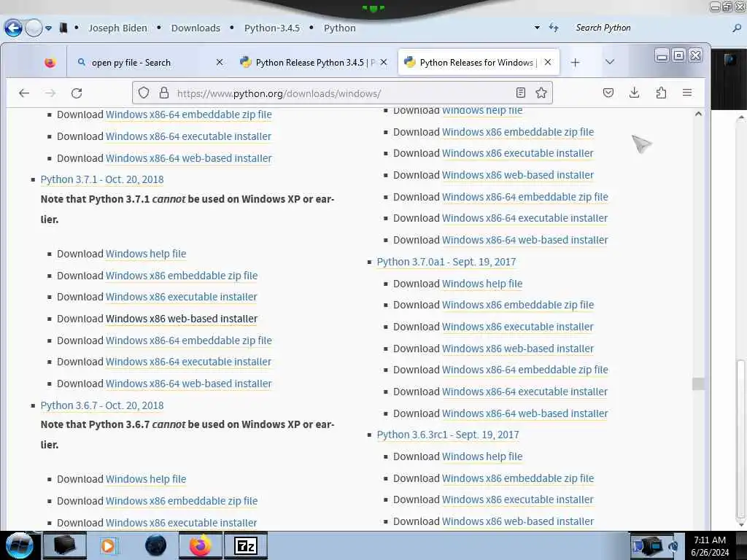This screenshot has height=560, width=747.
Task: Click the page vertical scrollbar thumb
Action: point(698,384)
